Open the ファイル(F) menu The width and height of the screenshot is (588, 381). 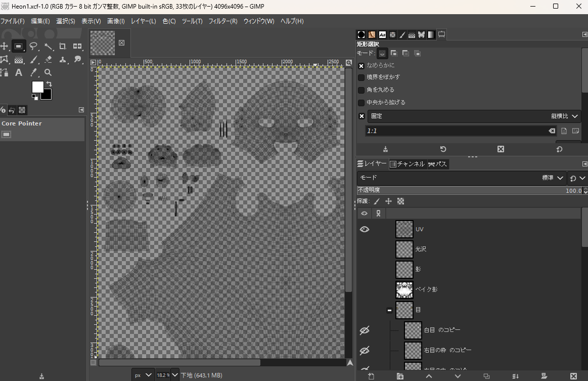click(12, 21)
